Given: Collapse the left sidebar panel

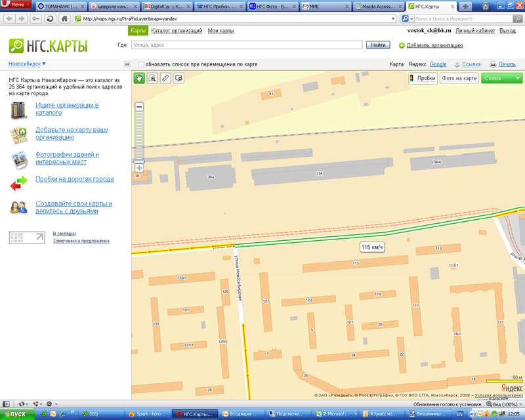Looking at the screenshot, I should 127,64.
